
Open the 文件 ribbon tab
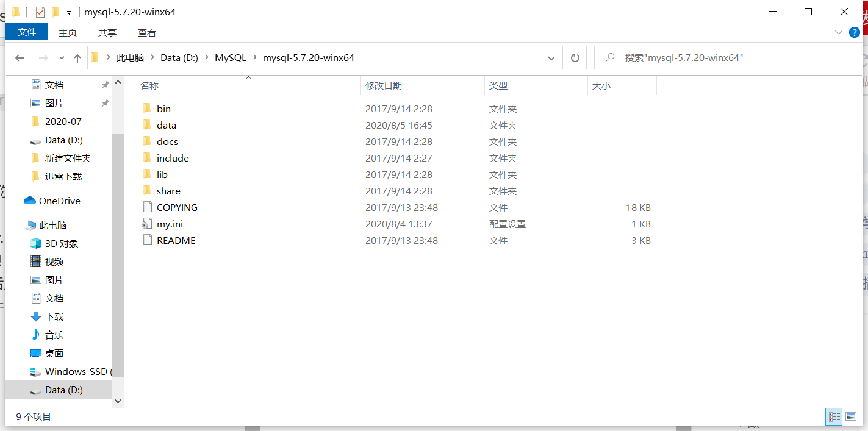pos(27,32)
